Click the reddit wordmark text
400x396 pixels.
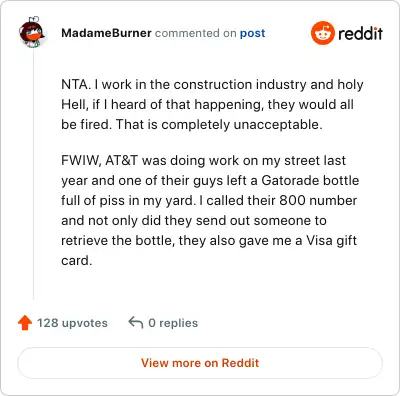(360, 33)
